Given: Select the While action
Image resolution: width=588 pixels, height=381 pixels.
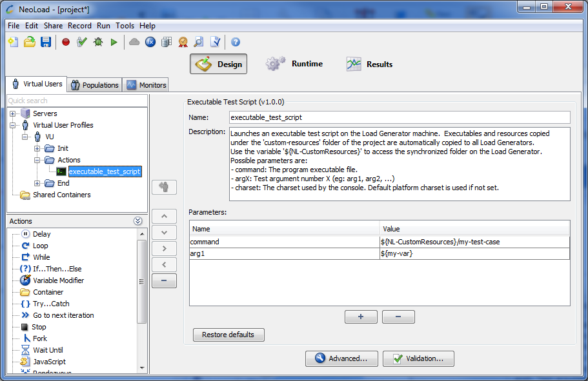Looking at the screenshot, I should click(x=41, y=257).
